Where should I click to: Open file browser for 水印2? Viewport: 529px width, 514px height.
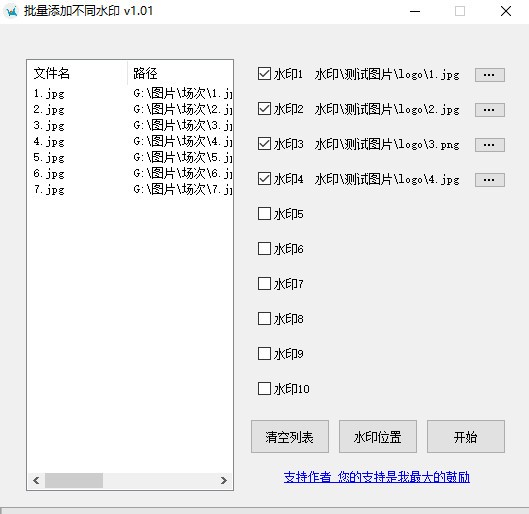coord(490,110)
